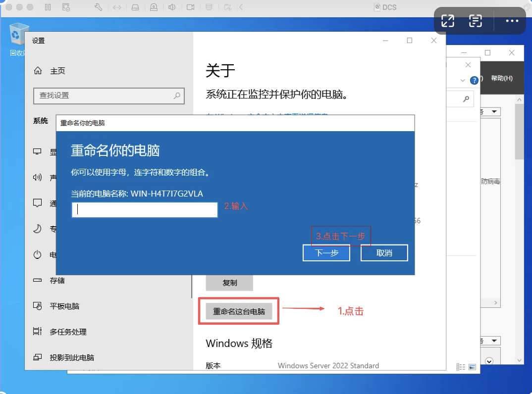Open the wrench settings icon in the VM toolbar
This screenshot has width=532, height=394.
(x=98, y=7)
